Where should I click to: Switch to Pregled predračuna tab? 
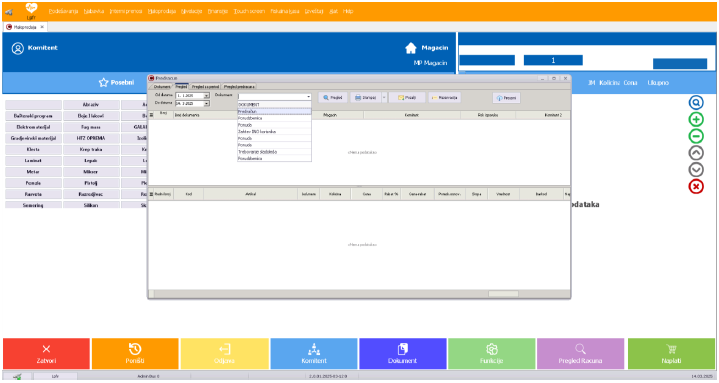click(239, 86)
